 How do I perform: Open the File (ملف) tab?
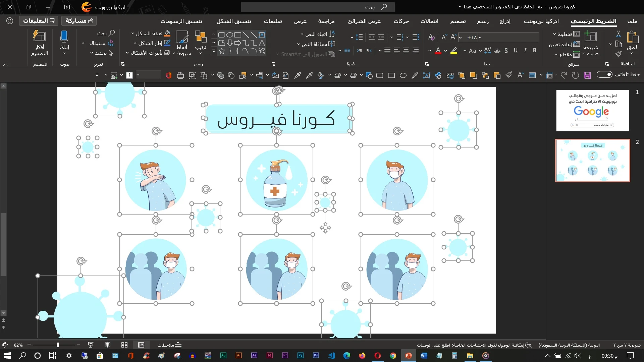click(632, 21)
